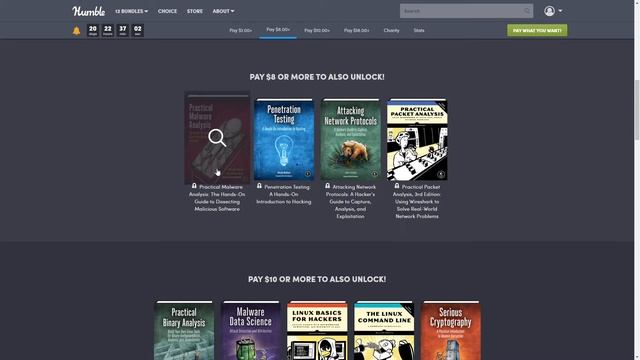The image size is (640, 360).
Task: Open The Linux Command Line cover
Action: tap(384, 331)
